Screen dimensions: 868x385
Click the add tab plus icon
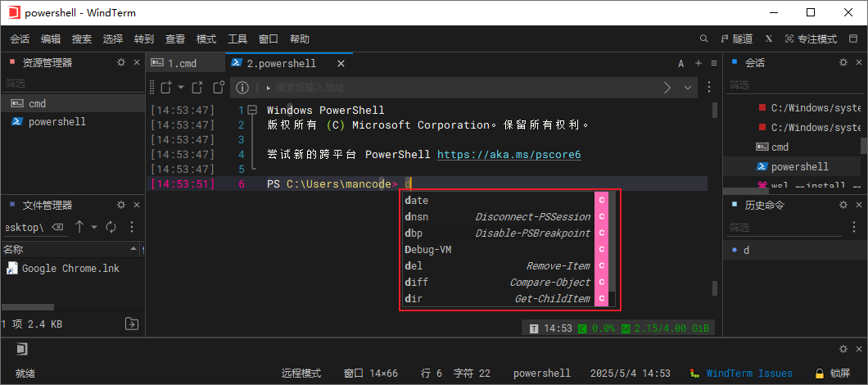[x=698, y=63]
